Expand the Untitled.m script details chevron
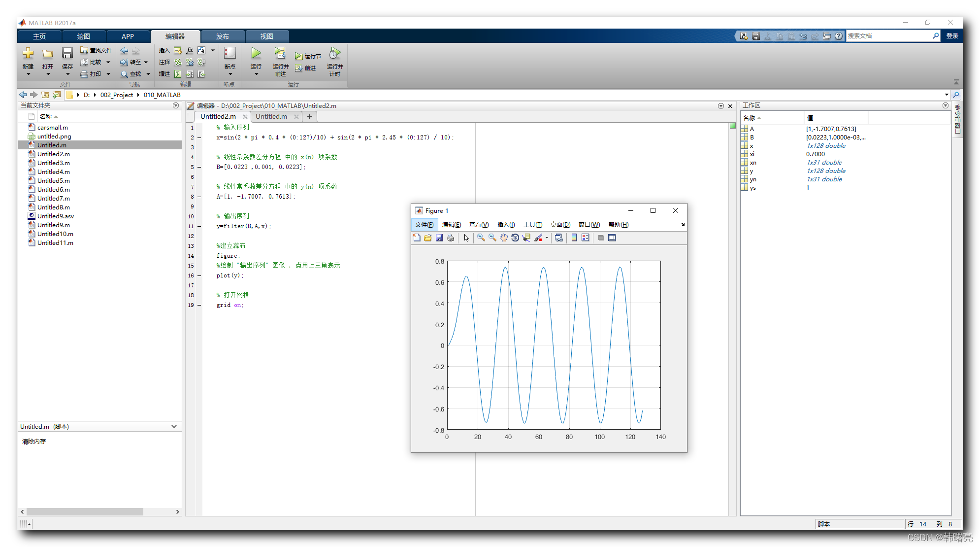 click(x=174, y=426)
